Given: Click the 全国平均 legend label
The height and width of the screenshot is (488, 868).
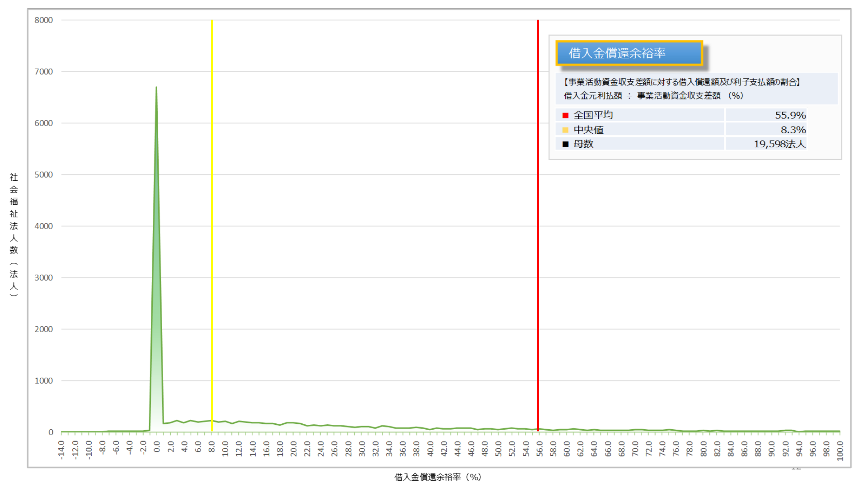Looking at the screenshot, I should (x=593, y=115).
